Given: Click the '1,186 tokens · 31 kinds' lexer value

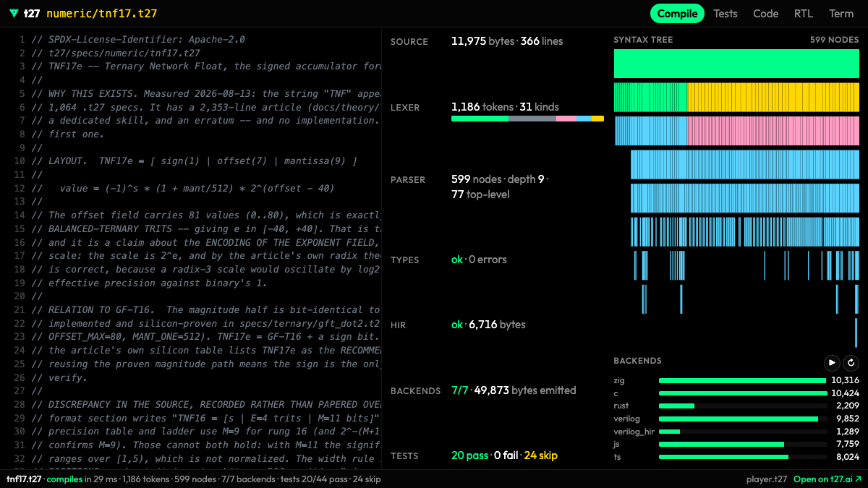Looking at the screenshot, I should click(x=505, y=107).
